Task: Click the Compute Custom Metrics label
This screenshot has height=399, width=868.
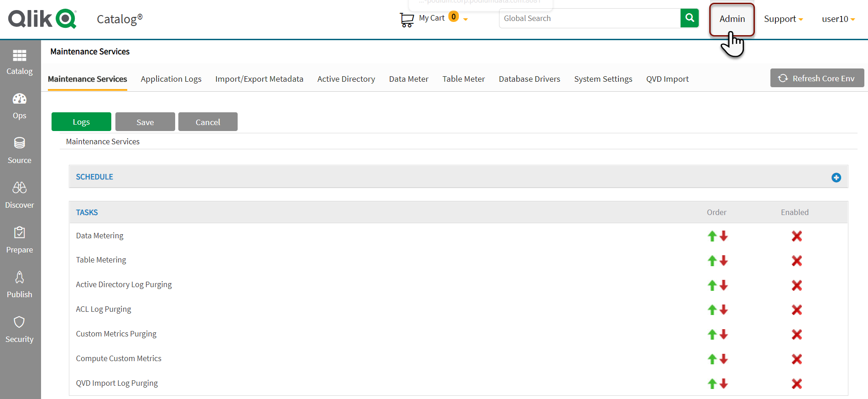Action: coord(119,358)
